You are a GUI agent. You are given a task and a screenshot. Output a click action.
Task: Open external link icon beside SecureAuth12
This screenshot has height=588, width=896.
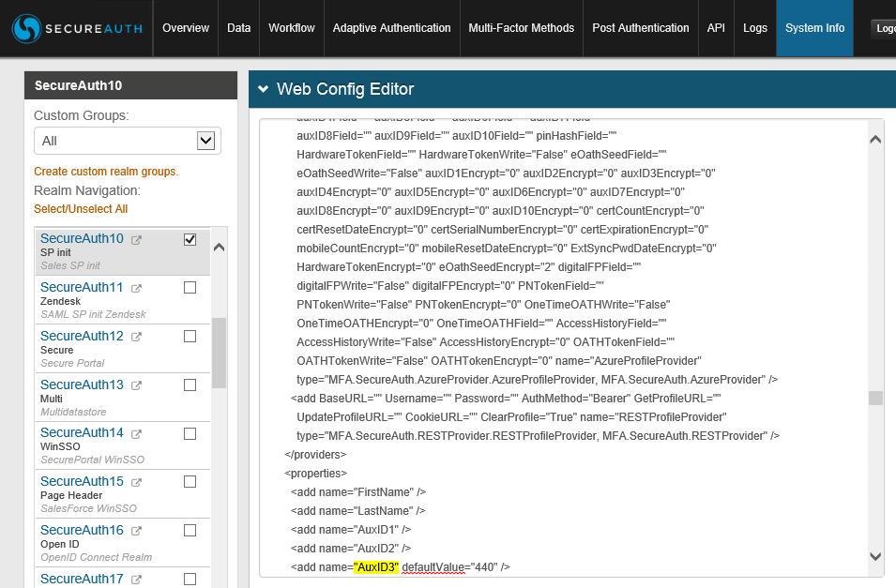[137, 338]
